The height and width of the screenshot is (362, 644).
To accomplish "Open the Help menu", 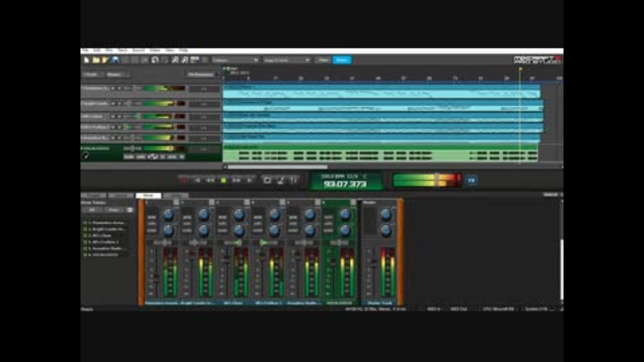I will pos(183,50).
